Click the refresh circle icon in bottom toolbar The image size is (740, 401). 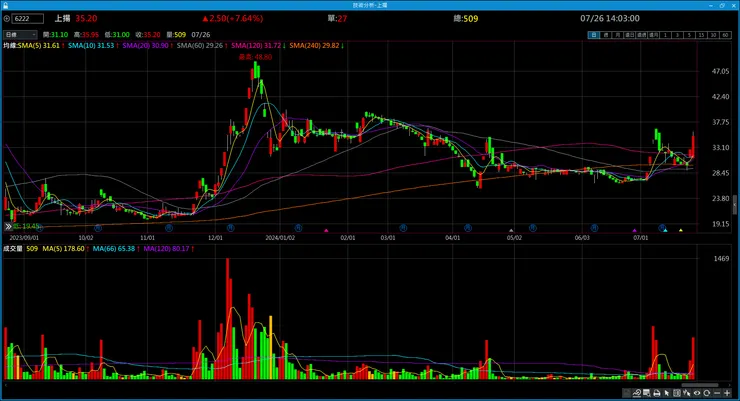tap(707, 393)
